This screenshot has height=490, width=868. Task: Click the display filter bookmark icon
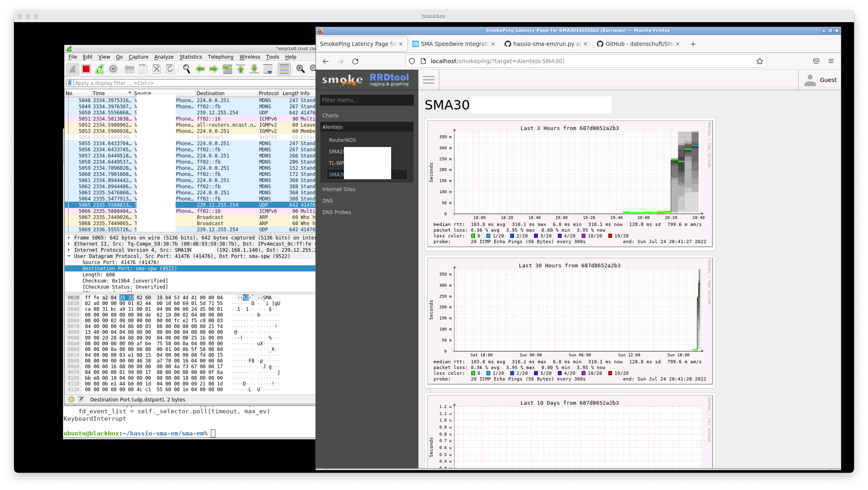[x=69, y=83]
